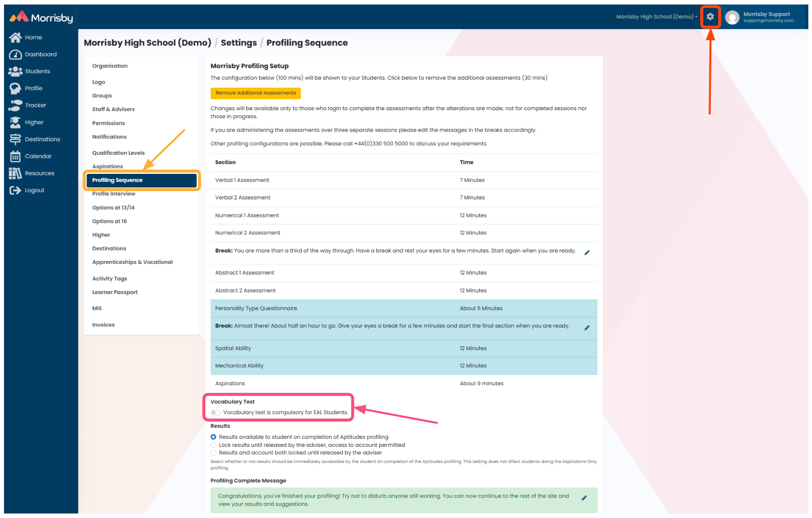
Task: Click the Spatial Ability row
Action: [404, 349]
